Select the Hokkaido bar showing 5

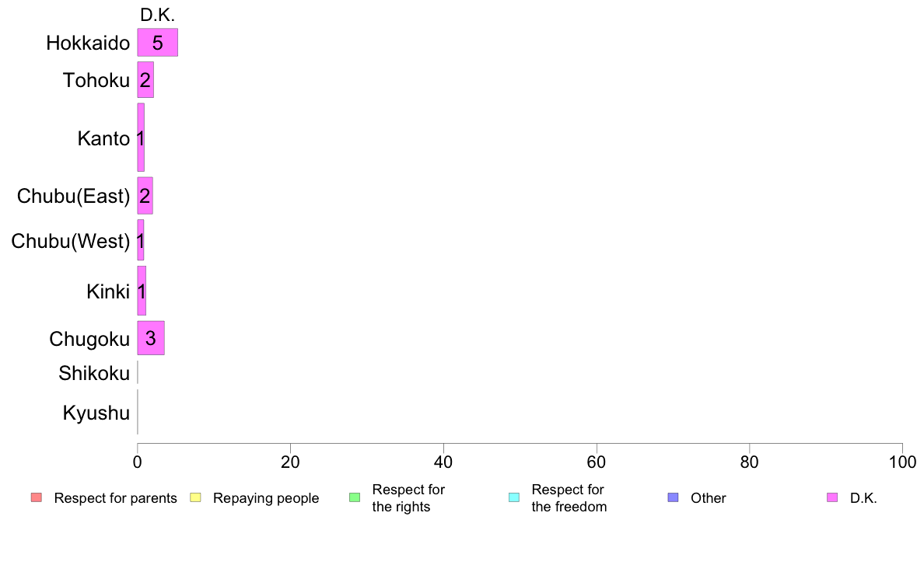(157, 43)
